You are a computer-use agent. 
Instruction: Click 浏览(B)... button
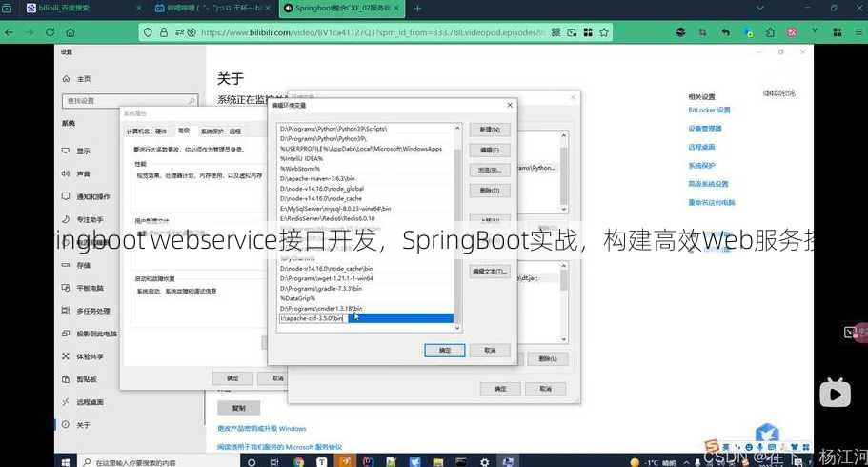coord(490,171)
